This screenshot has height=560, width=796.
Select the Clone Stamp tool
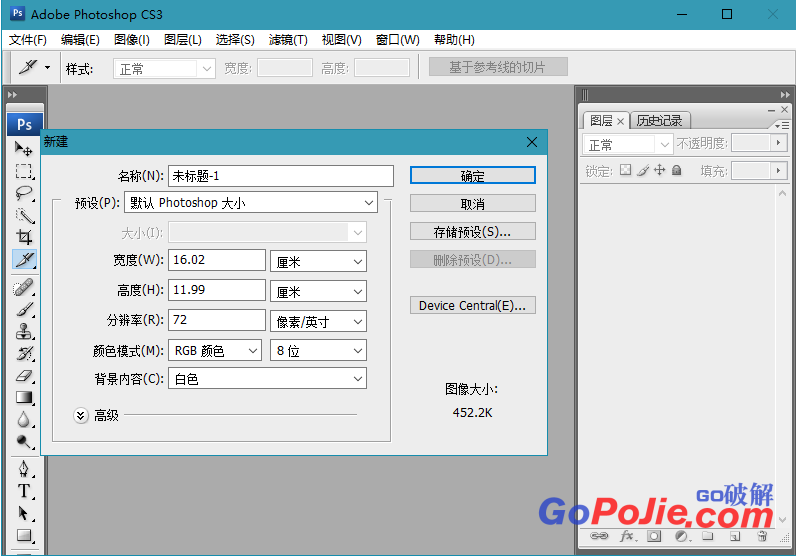pyautogui.click(x=23, y=331)
